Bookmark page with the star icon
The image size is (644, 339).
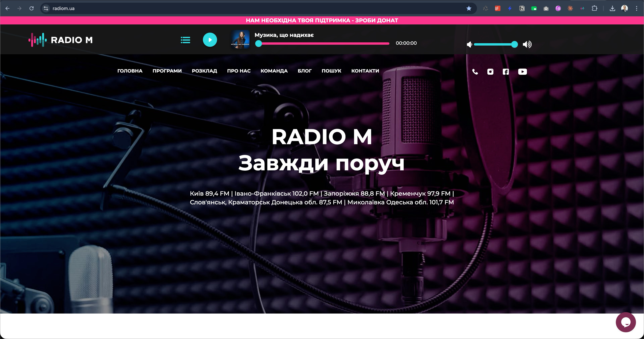point(469,9)
